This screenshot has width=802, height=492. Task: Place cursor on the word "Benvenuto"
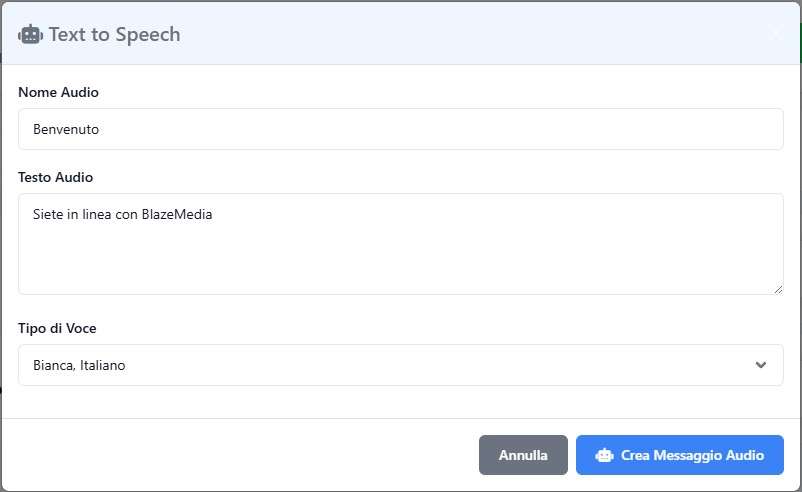[66, 129]
